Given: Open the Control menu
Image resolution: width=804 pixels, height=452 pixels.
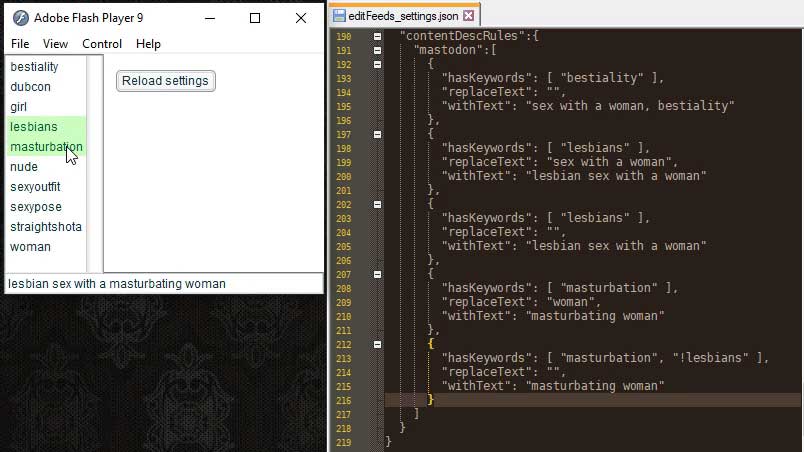Looking at the screenshot, I should point(102,44).
